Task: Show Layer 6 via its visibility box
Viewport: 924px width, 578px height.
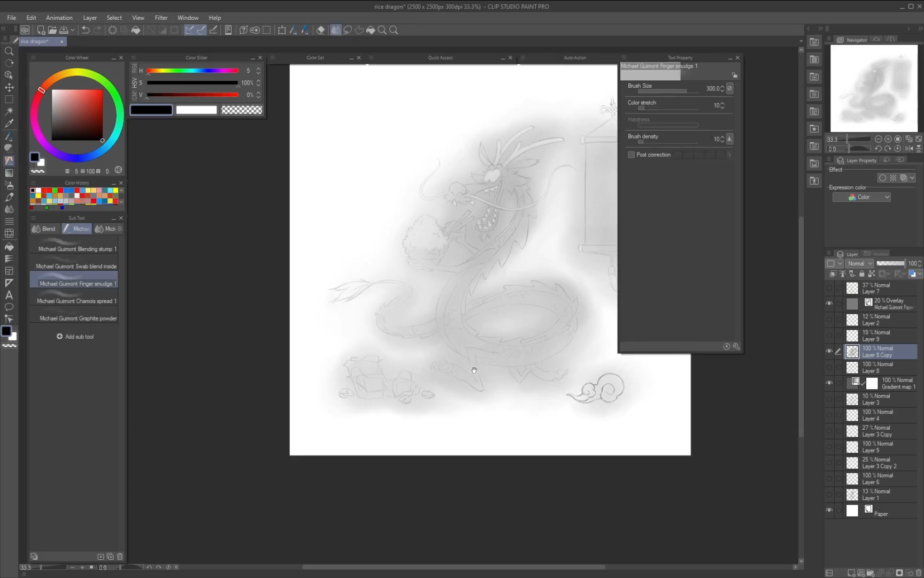Action: [829, 478]
